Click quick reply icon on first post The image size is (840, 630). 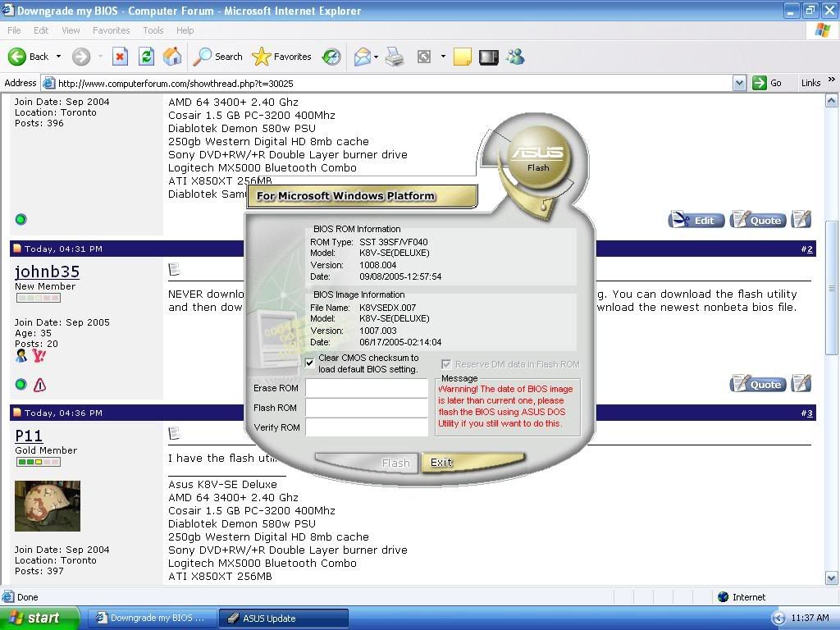coord(801,219)
